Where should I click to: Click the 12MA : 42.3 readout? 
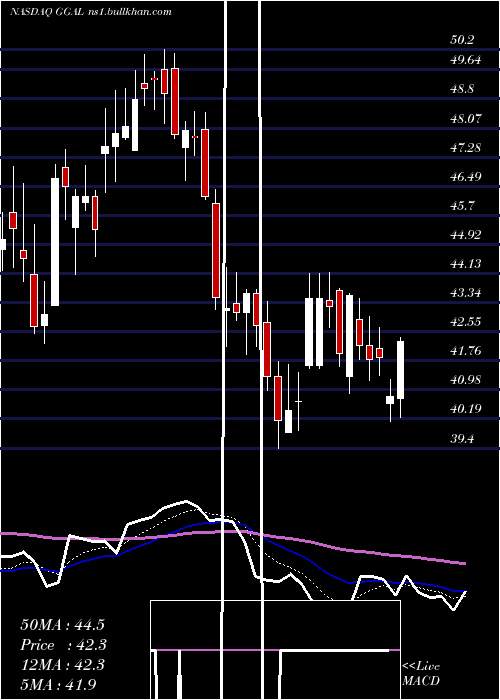coord(62,665)
